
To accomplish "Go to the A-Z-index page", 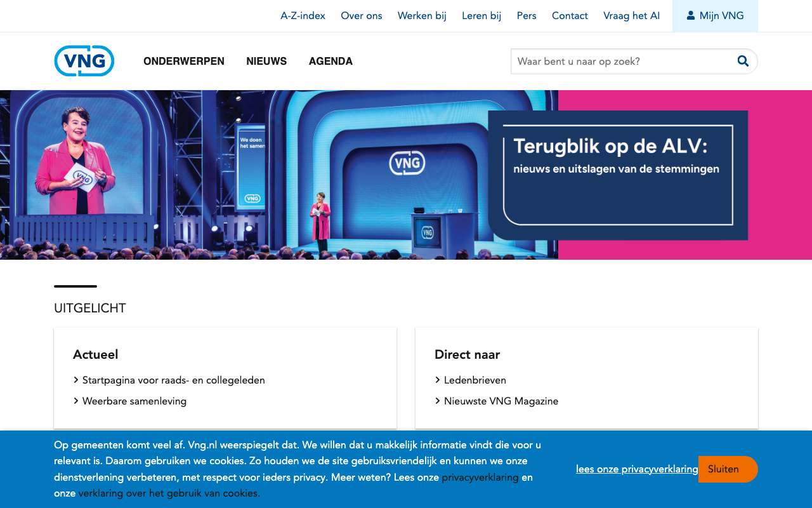I will click(303, 16).
